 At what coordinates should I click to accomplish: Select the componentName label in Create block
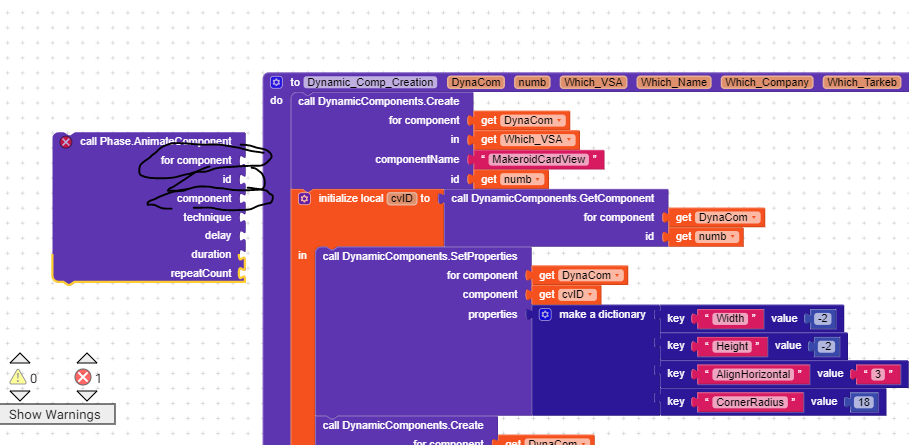417,159
